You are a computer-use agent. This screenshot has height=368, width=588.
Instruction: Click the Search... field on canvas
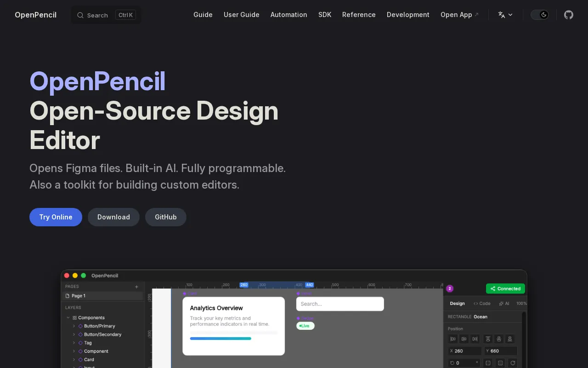(x=340, y=304)
